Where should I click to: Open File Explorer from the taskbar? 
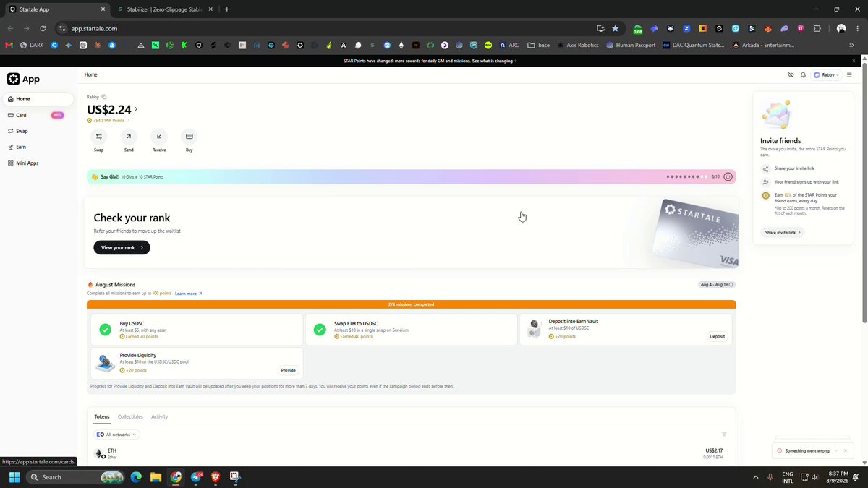click(156, 477)
